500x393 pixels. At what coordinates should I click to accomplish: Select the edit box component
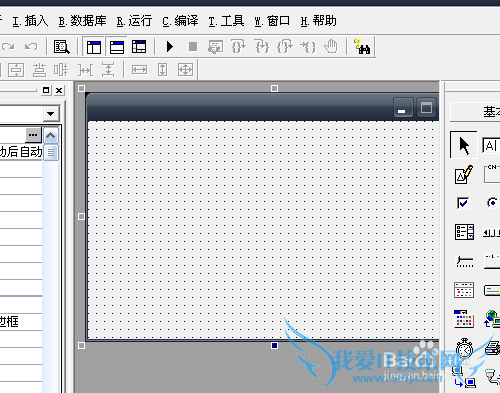click(x=491, y=146)
